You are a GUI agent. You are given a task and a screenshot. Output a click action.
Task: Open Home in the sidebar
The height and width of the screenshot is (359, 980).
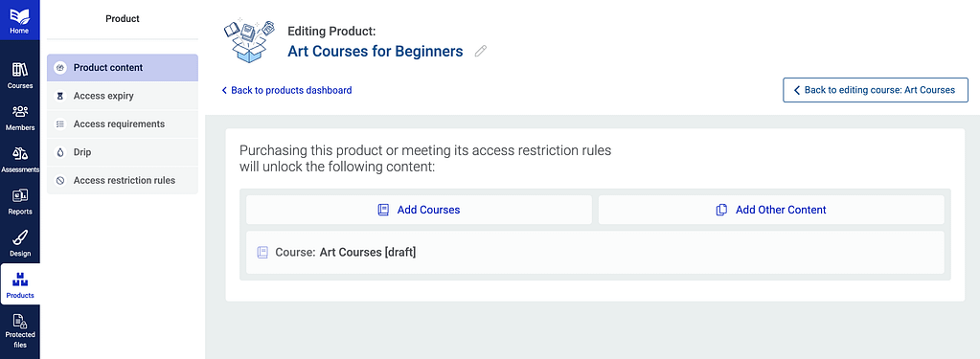click(19, 19)
